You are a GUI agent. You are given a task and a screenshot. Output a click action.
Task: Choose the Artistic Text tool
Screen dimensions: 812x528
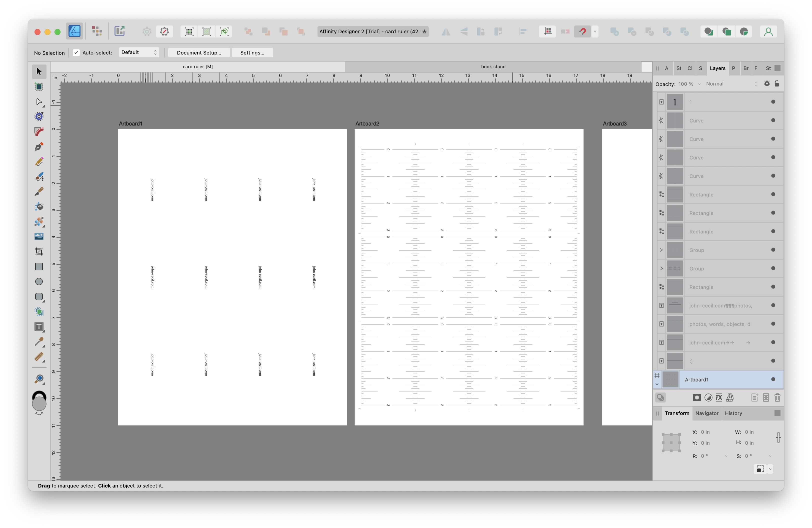(x=39, y=326)
